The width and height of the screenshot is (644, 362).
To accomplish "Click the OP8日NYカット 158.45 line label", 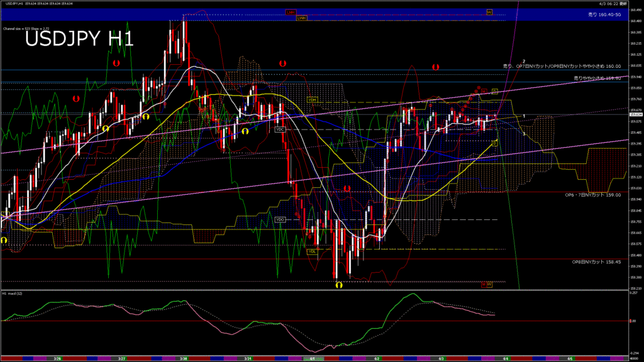I will coord(596,262).
